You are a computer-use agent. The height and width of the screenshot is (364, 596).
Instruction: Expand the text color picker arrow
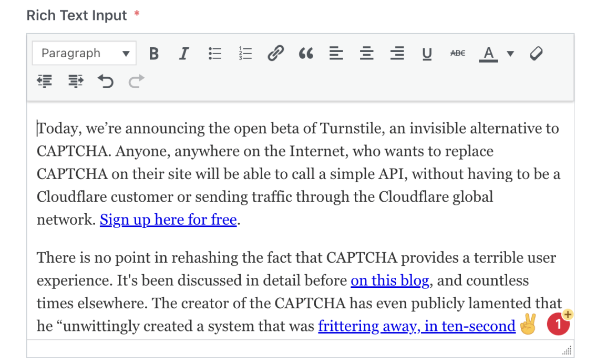pos(510,54)
